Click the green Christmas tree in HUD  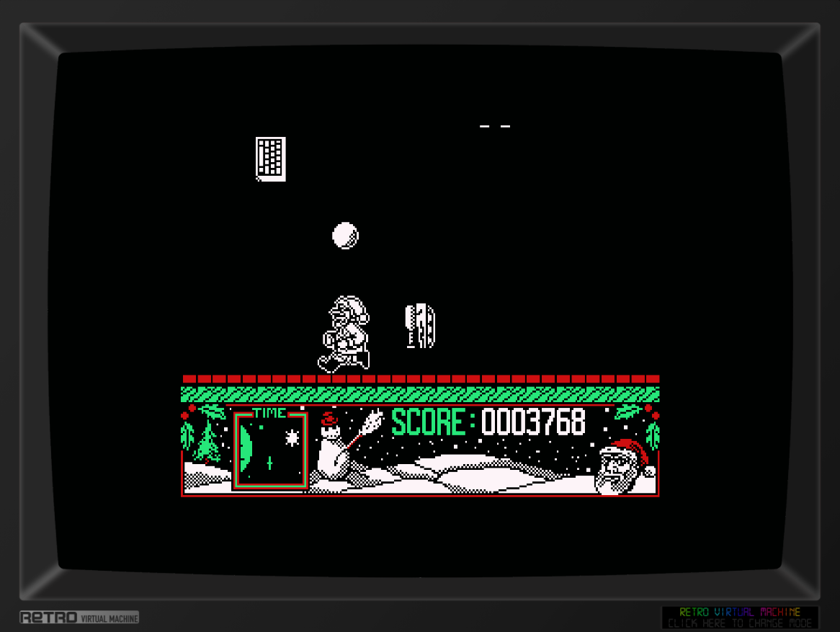click(x=207, y=441)
